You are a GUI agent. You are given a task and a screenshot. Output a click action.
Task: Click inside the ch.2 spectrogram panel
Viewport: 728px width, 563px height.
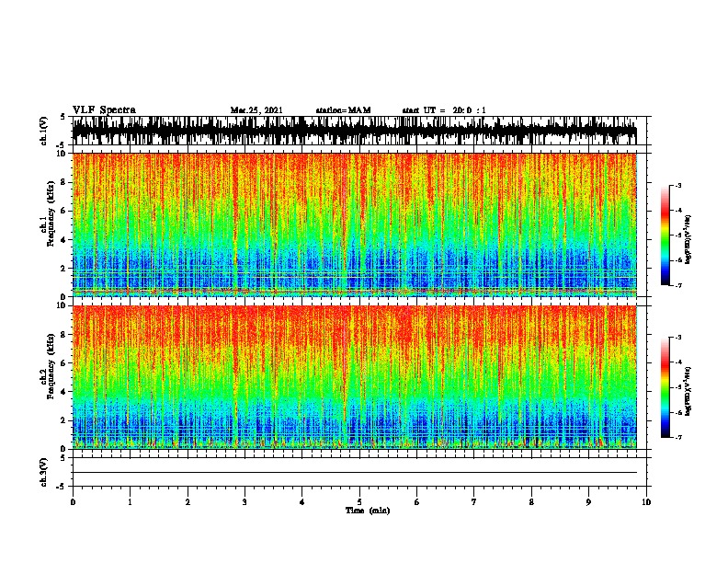coord(355,377)
